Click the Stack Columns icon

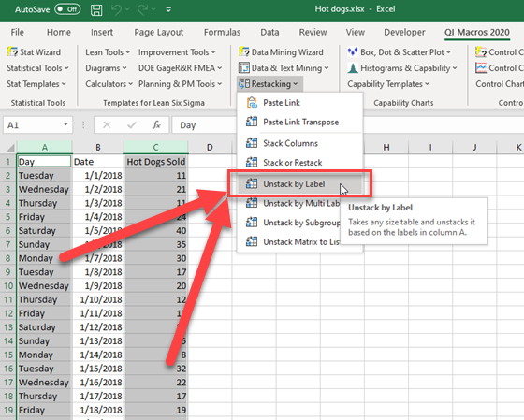[252, 143]
